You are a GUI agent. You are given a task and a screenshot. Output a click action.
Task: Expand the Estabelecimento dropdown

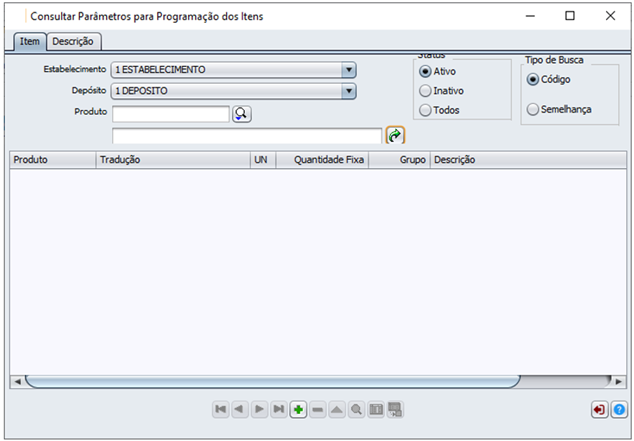pos(349,70)
